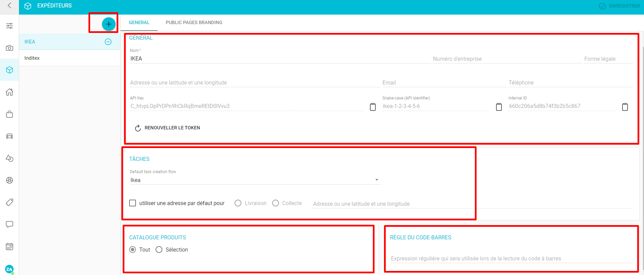
Task: Click the barcode regular expression field
Action: click(511, 258)
